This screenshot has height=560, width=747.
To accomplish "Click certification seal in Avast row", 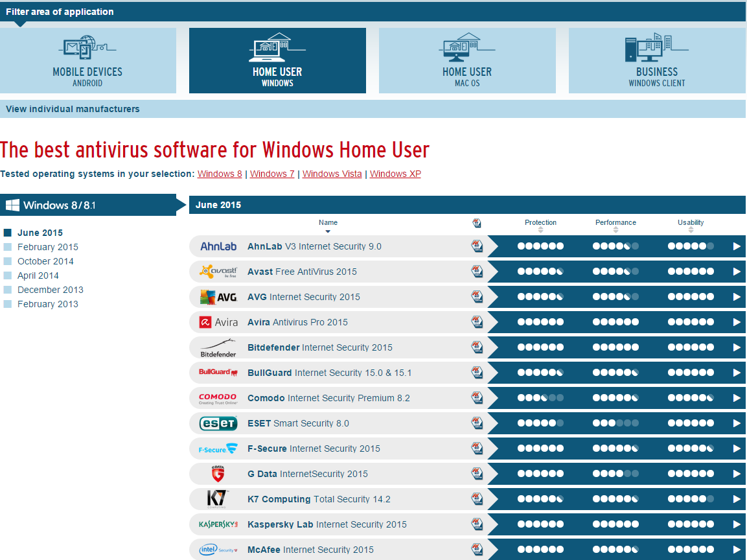I will [477, 271].
